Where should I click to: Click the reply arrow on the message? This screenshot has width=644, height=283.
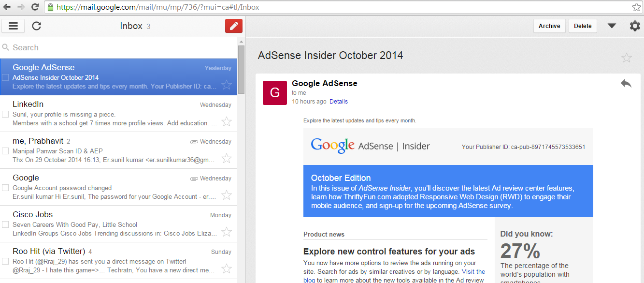pos(626,84)
